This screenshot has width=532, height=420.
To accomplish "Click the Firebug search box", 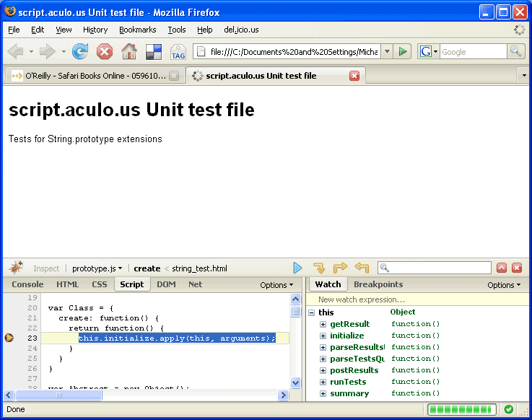I will pyautogui.click(x=435, y=268).
